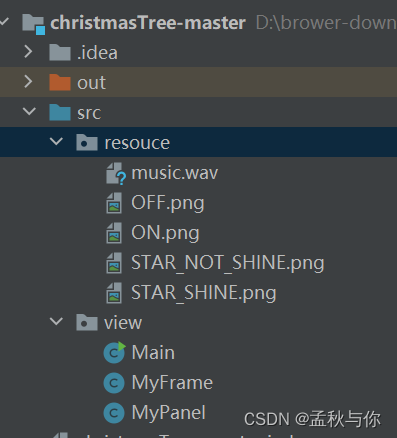397x438 pixels.
Task: Click the unknown-file icon beside music.wav
Action: coord(116,173)
